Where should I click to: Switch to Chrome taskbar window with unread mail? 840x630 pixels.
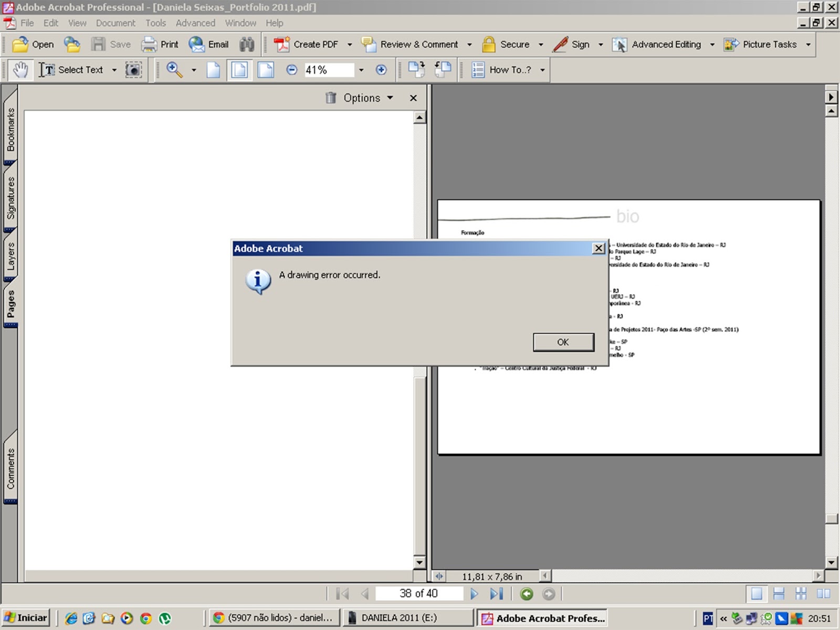tap(275, 618)
